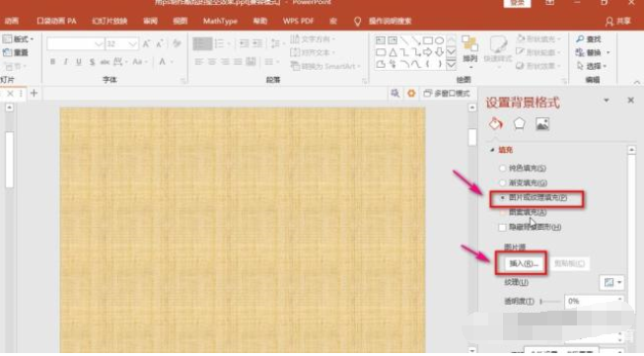Open the WPS PDF ribbon tab
Screen dimensions: 644x356
298,21
